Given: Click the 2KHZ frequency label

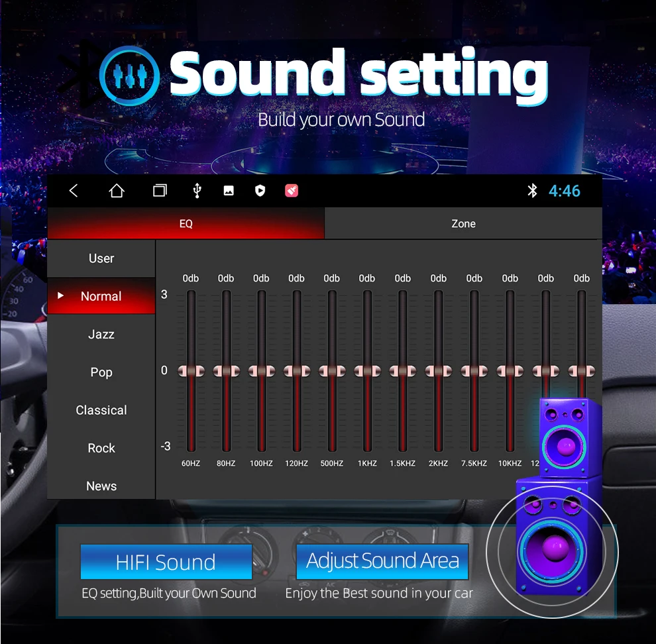Looking at the screenshot, I should coord(439,463).
